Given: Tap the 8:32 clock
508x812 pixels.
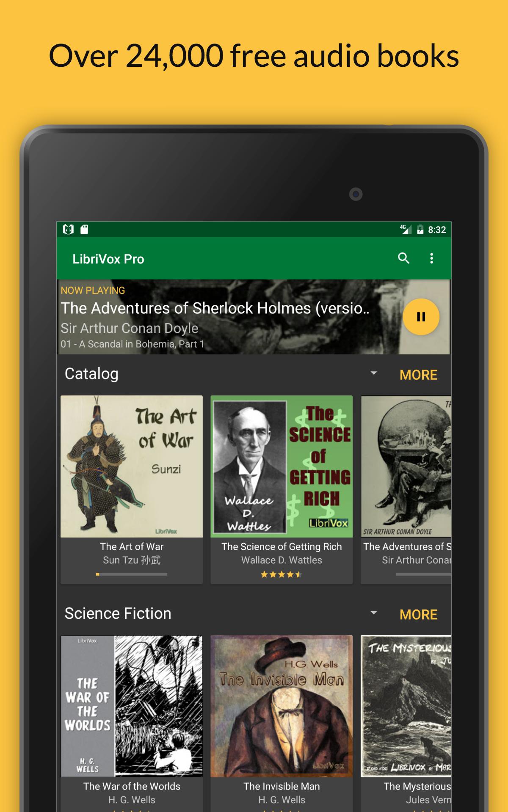Looking at the screenshot, I should 437,230.
